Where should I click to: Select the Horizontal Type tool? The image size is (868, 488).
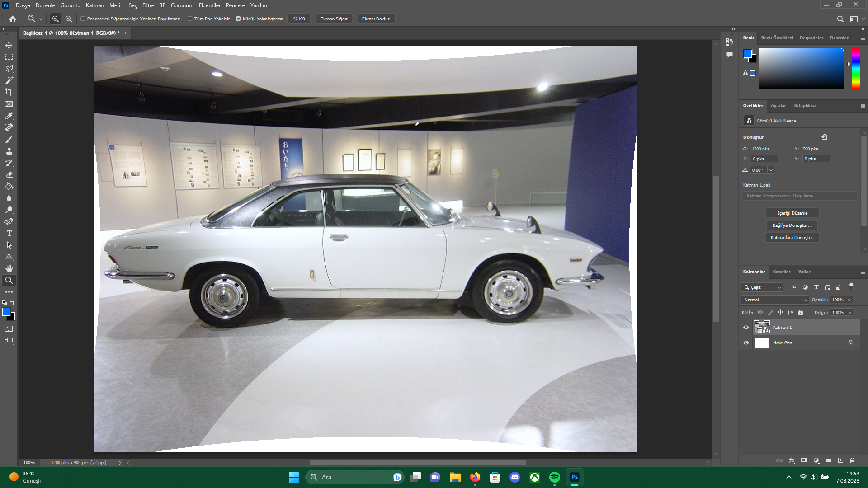point(9,233)
